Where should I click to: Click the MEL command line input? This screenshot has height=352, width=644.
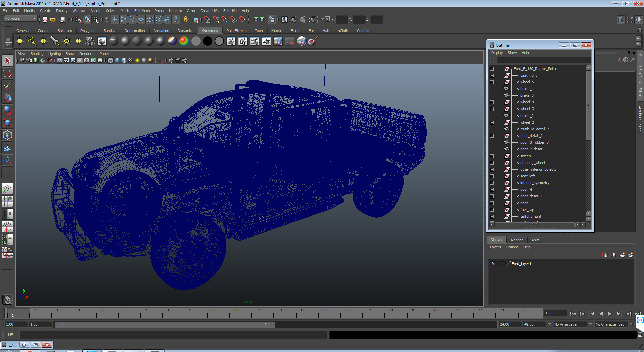pos(173,335)
